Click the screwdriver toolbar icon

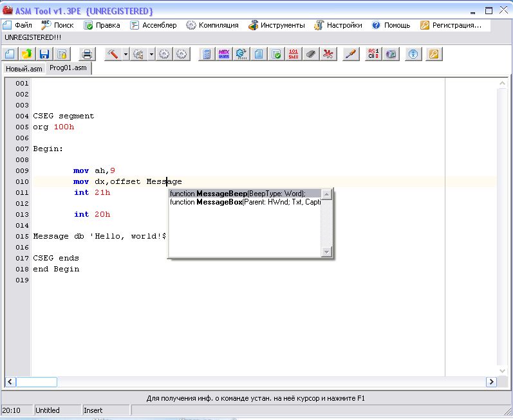click(351, 54)
